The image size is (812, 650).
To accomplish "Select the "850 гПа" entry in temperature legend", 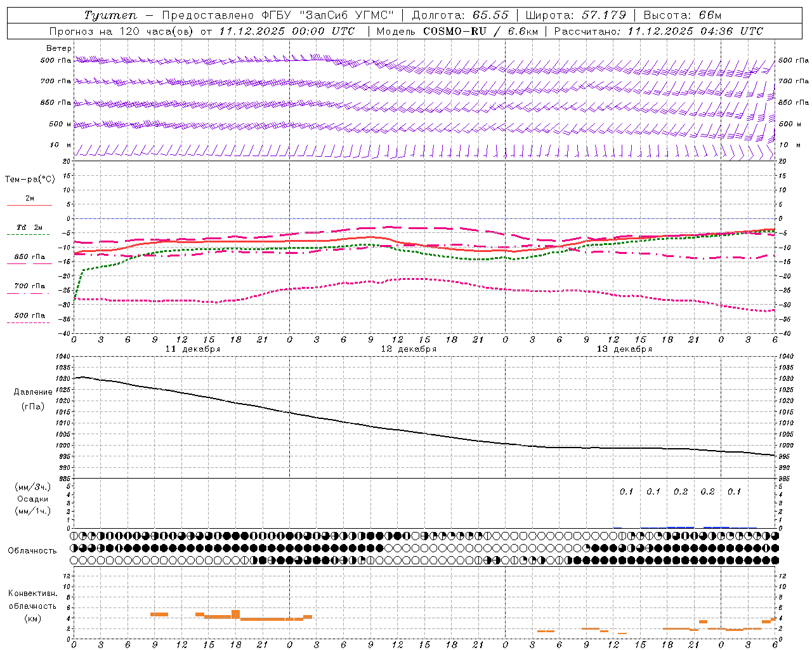I will tap(30, 257).
